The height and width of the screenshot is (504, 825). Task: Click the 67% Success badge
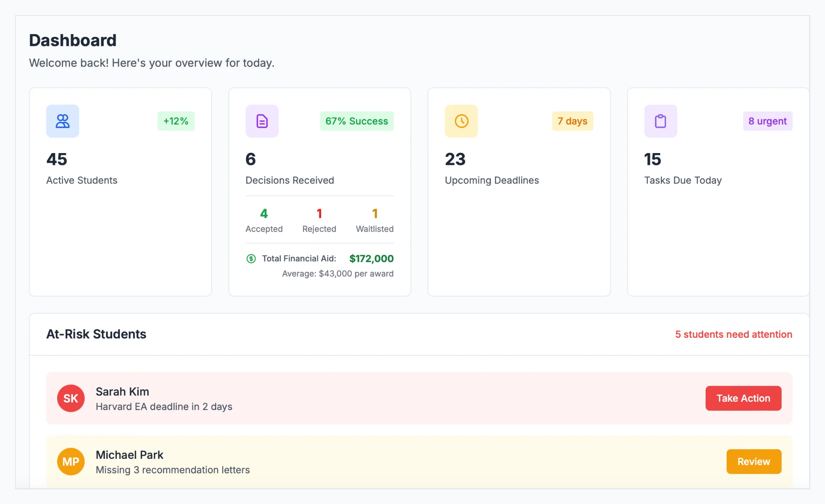pos(356,121)
